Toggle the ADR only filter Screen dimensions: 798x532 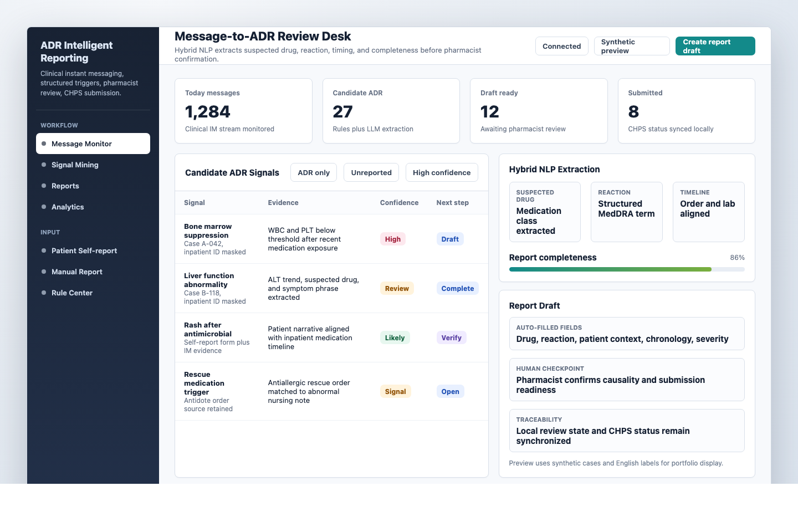pyautogui.click(x=313, y=172)
